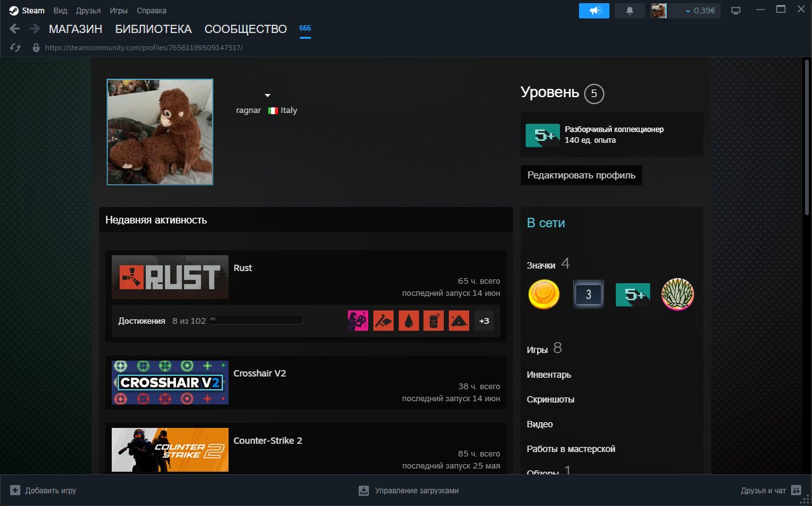
Task: Click the warning triangle Rust achievement icon
Action: pyautogui.click(x=459, y=321)
